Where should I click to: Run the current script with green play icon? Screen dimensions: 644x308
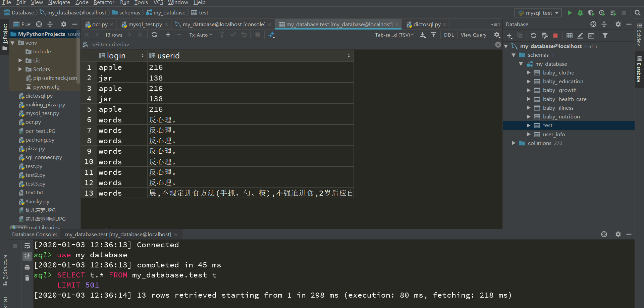570,12
